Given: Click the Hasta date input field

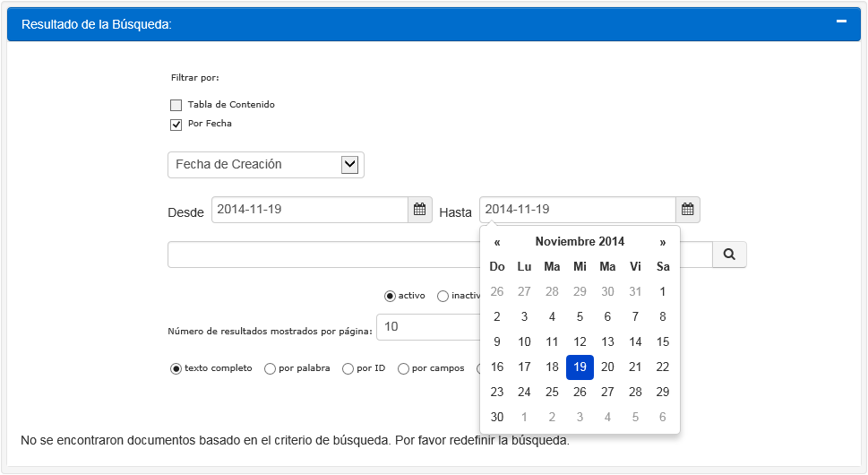Looking at the screenshot, I should 578,210.
